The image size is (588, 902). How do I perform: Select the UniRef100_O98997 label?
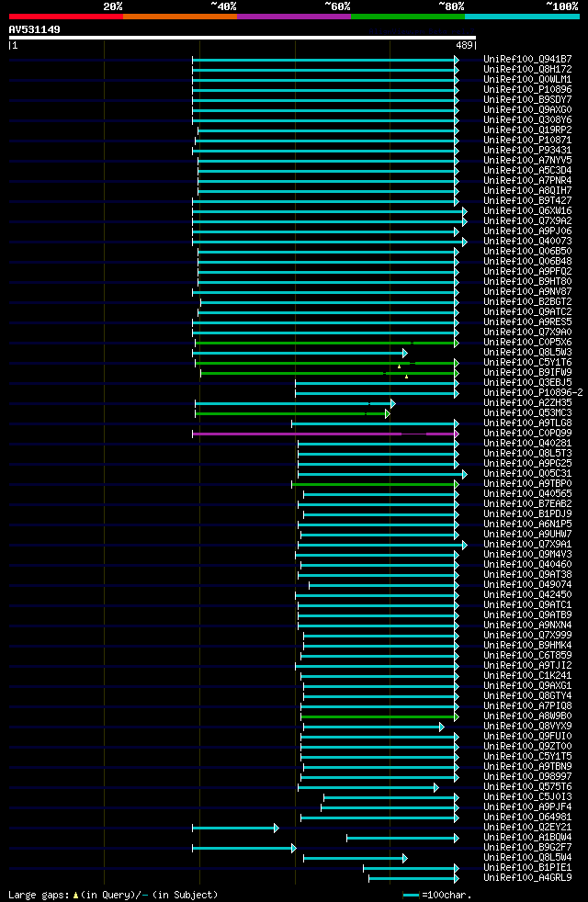pos(527,776)
